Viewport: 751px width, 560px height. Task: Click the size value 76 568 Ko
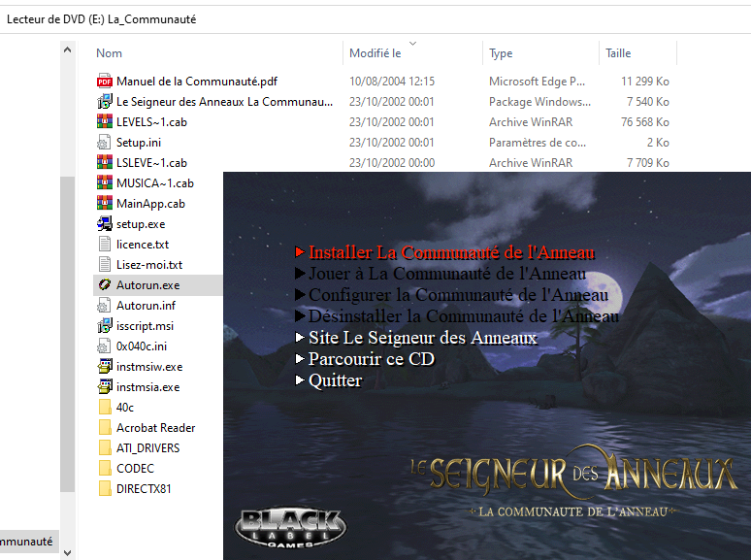(644, 122)
